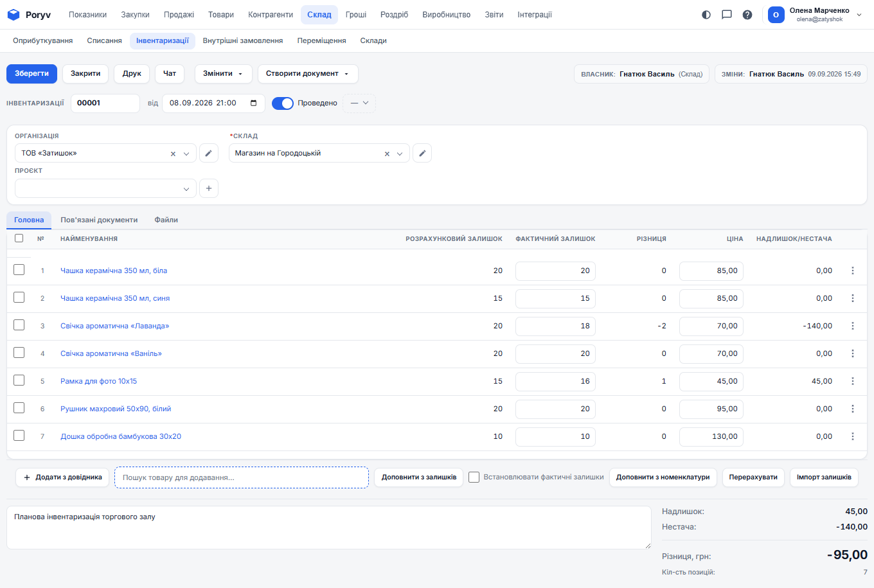Open row menu for Чашка керамічна біла
This screenshot has width=874, height=588.
point(853,271)
